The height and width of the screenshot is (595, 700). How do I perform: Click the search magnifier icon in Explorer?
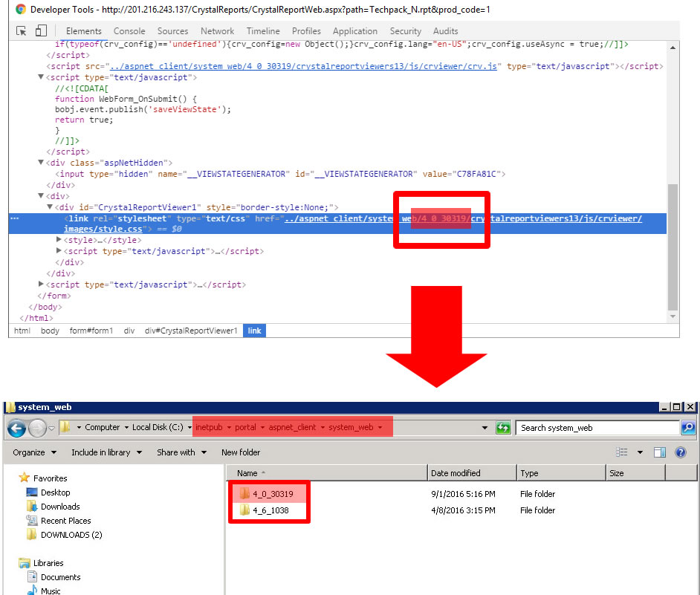pyautogui.click(x=687, y=428)
